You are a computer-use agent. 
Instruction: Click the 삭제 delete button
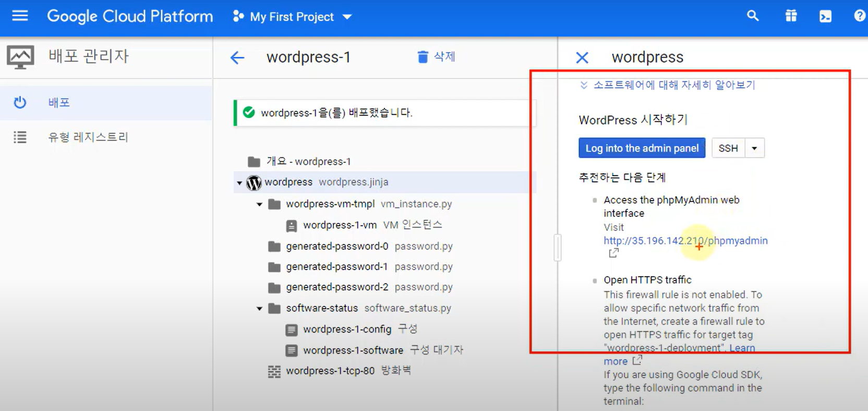tap(436, 57)
